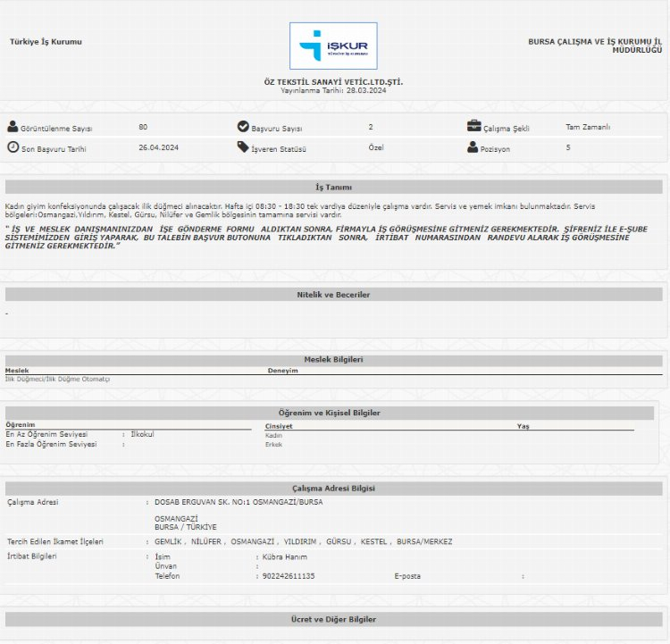Click the clock icon beside Son Başvuru Tarihi
The width and height of the screenshot is (670, 644).
click(13, 147)
